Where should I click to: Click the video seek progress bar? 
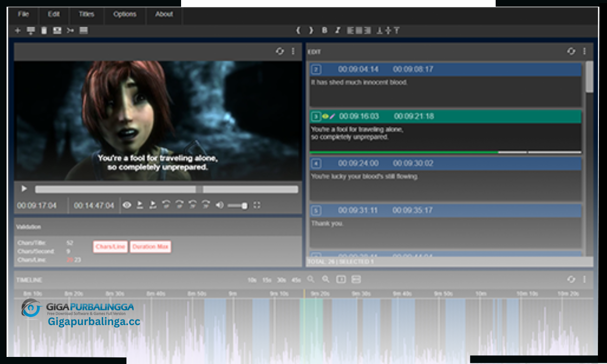point(166,190)
